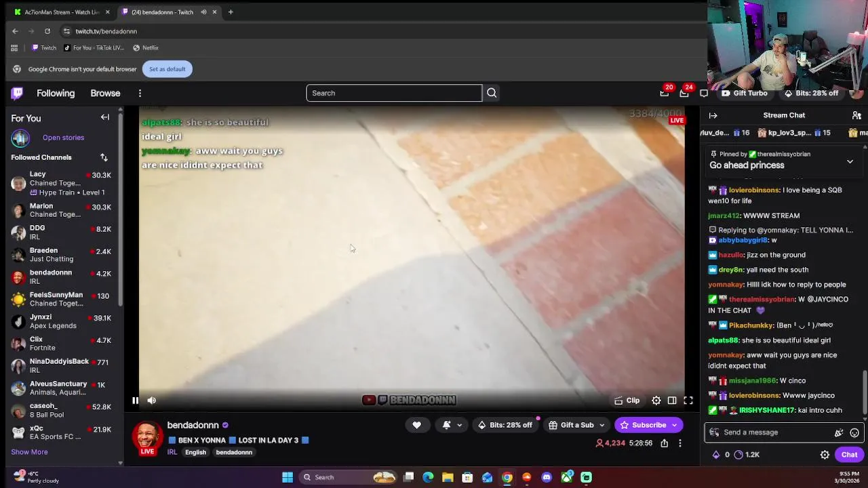Select the bendadonnn tag under the title
868x488 pixels.
(234, 452)
